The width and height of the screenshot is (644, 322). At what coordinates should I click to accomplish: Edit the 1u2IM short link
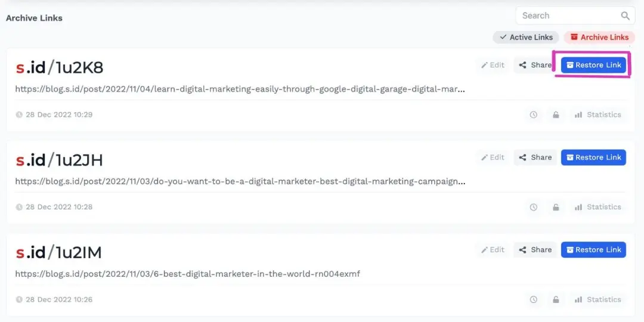[x=493, y=250]
